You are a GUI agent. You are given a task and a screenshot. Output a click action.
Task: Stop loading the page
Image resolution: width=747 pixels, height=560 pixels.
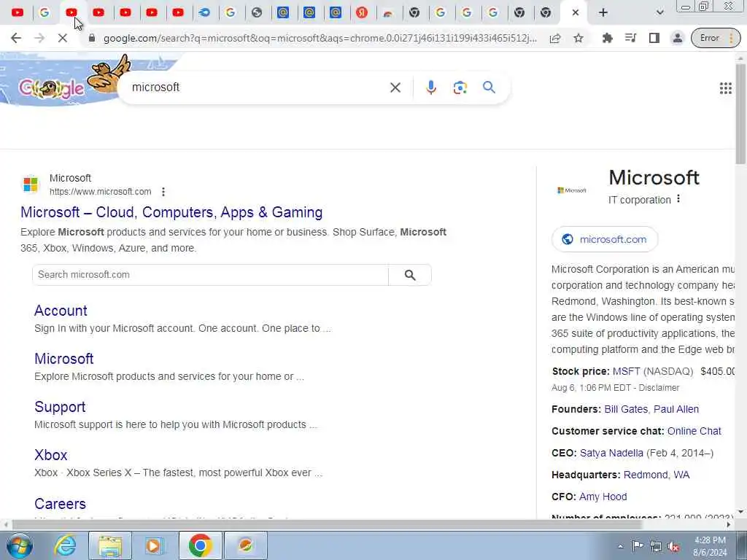pos(63,38)
